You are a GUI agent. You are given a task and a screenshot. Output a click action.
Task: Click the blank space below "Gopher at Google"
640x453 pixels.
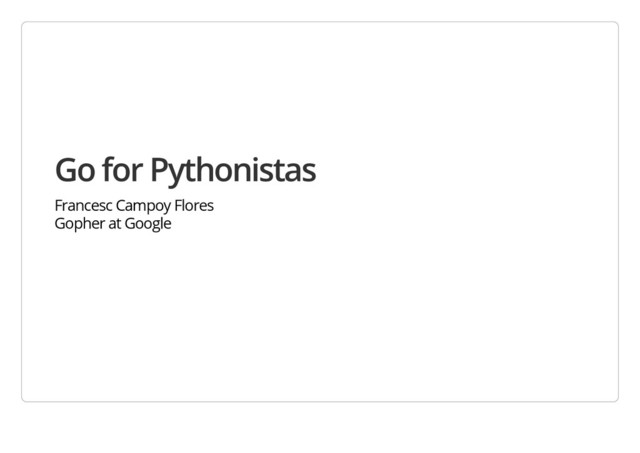[x=320, y=316]
